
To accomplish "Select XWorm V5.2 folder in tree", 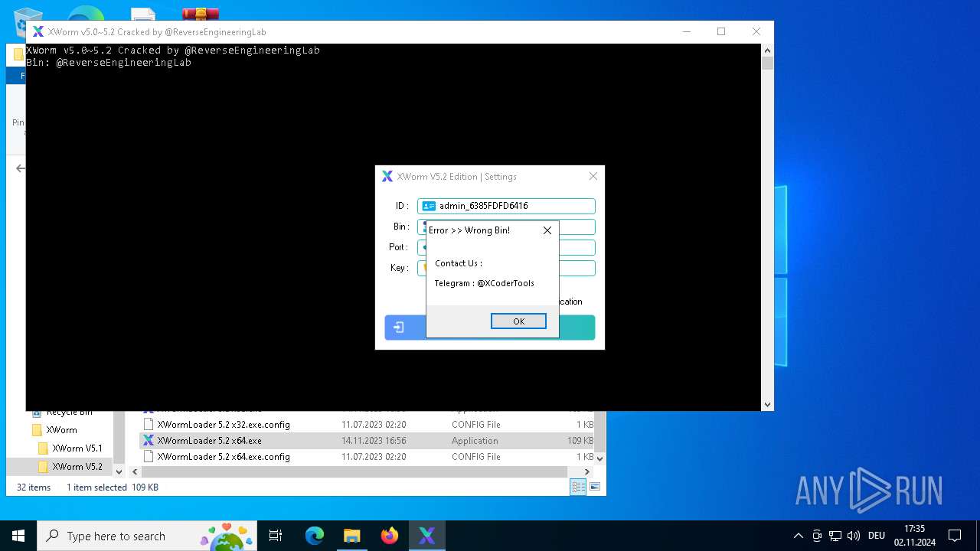I will [77, 467].
